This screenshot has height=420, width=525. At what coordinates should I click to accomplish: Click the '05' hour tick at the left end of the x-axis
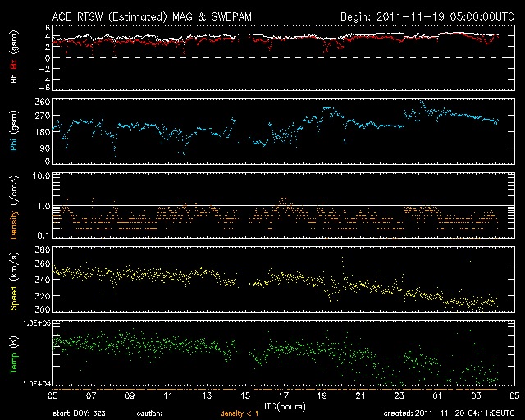click(x=52, y=395)
